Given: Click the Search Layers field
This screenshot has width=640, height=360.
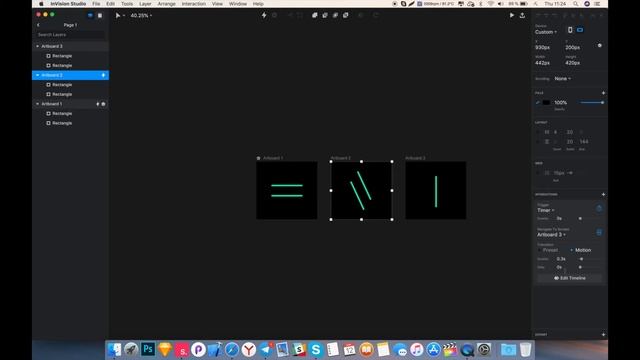Looking at the screenshot, I should (x=70, y=35).
